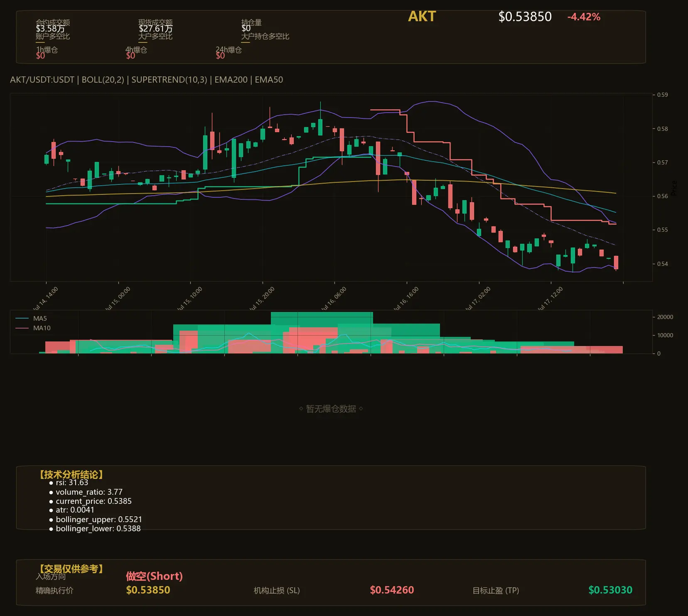Click the 账户多空比 label
Image resolution: width=688 pixels, height=616 pixels.
tap(53, 37)
